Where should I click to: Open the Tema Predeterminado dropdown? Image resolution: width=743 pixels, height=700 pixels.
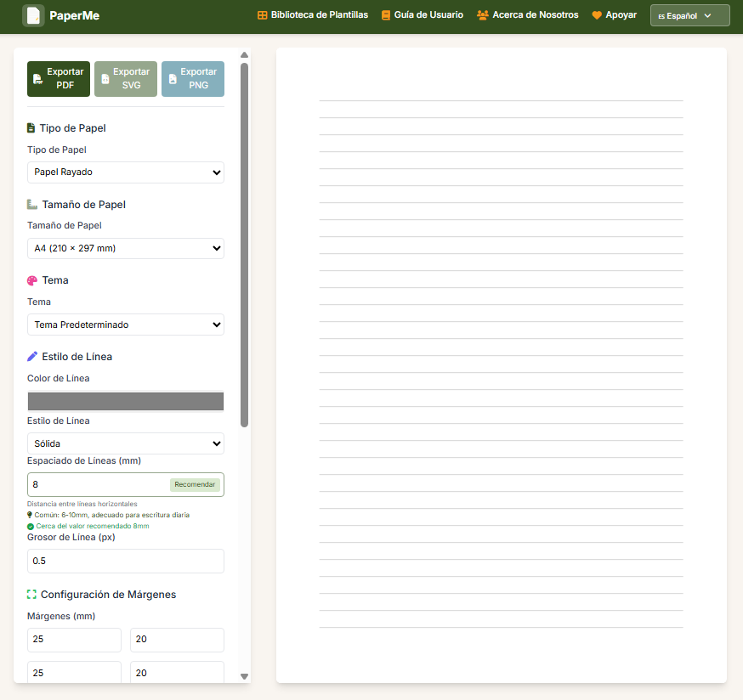tap(125, 324)
